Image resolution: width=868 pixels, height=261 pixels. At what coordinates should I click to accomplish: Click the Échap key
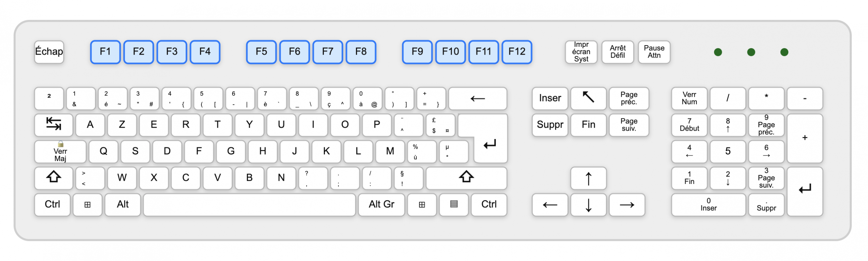(49, 52)
